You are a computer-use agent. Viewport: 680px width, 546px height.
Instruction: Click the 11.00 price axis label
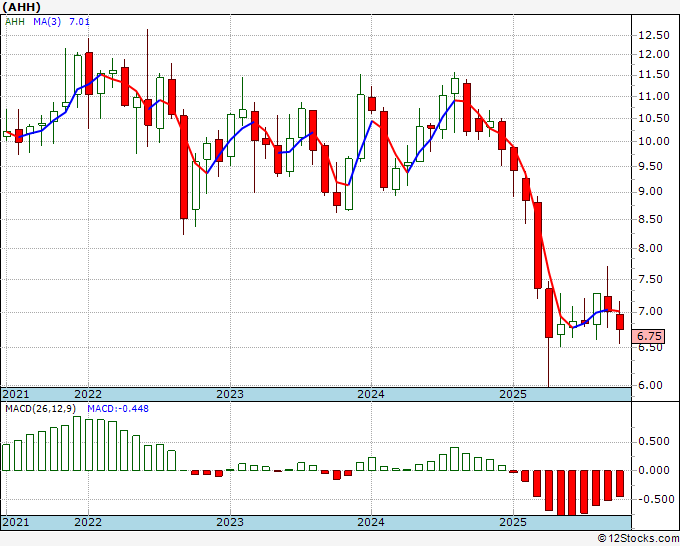(x=654, y=96)
